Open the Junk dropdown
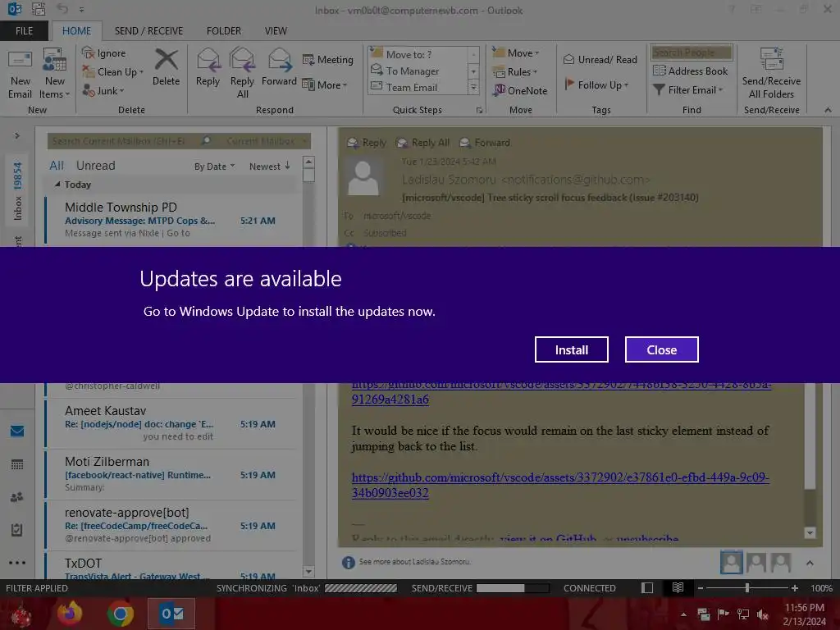 pyautogui.click(x=103, y=90)
